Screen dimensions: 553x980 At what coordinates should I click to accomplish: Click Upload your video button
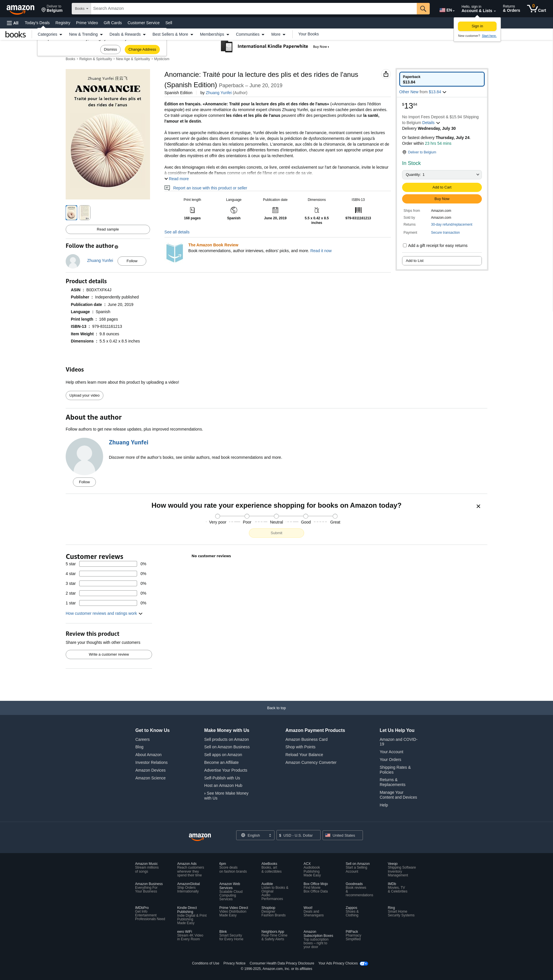point(84,395)
